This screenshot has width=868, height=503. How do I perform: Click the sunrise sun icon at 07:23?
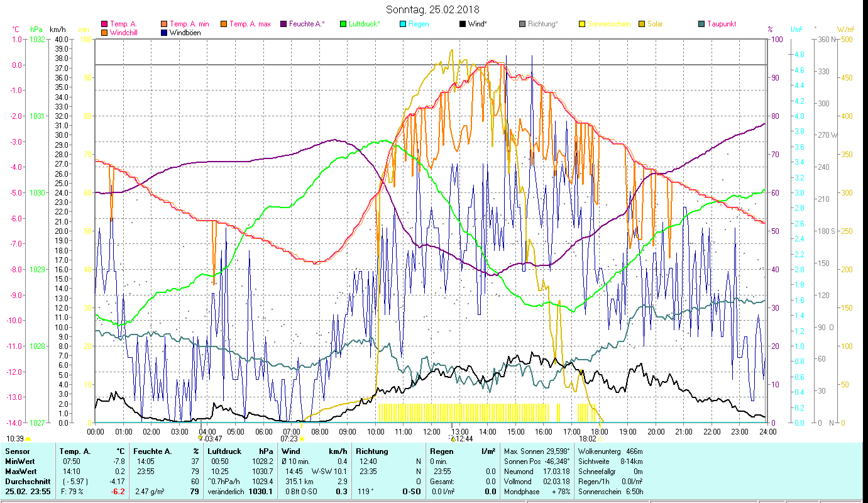point(302,439)
